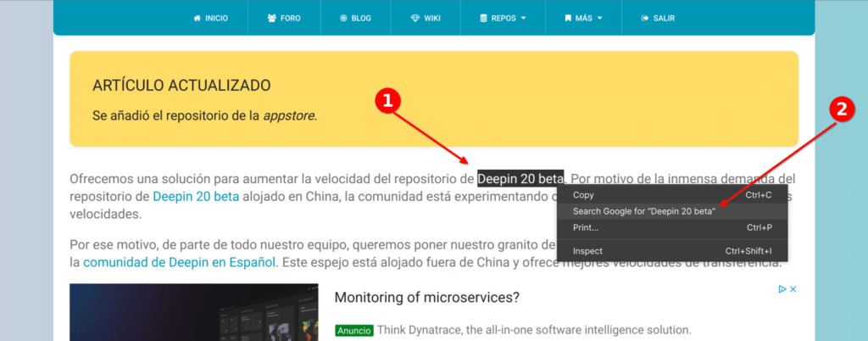Click the bookmark icon beside MÁS
The height and width of the screenshot is (341, 868).
[567, 19]
